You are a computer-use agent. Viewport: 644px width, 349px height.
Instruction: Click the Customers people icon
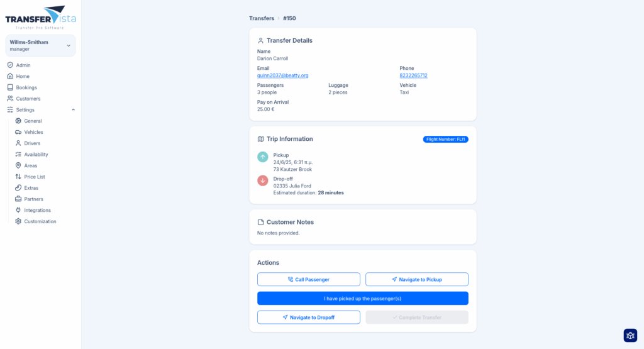tap(10, 99)
